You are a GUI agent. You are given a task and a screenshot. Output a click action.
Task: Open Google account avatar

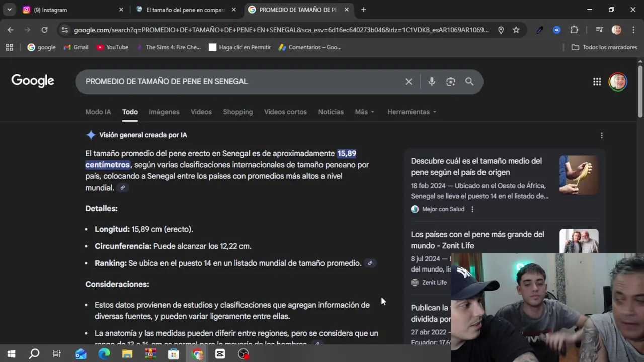(x=618, y=81)
